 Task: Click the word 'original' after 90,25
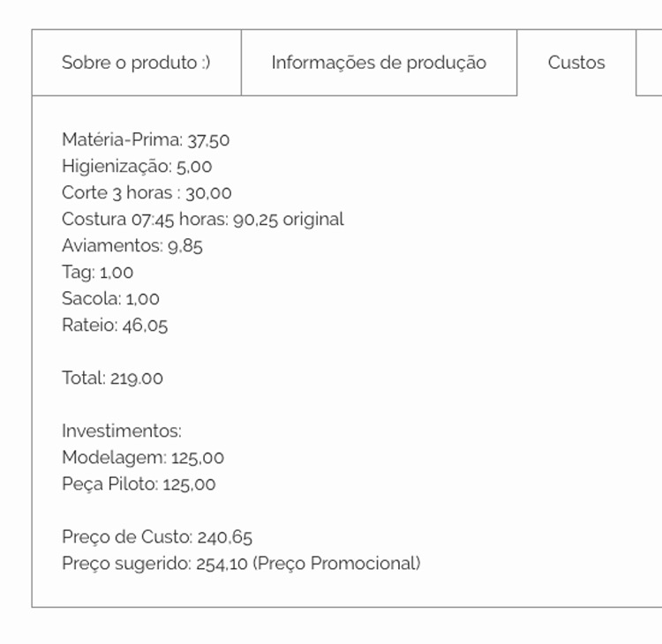(313, 219)
